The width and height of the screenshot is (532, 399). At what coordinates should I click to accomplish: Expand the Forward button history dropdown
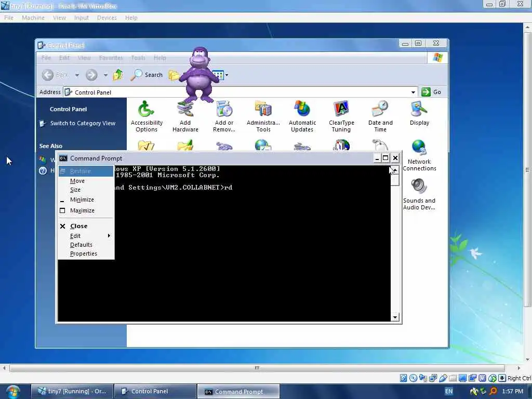(x=105, y=75)
